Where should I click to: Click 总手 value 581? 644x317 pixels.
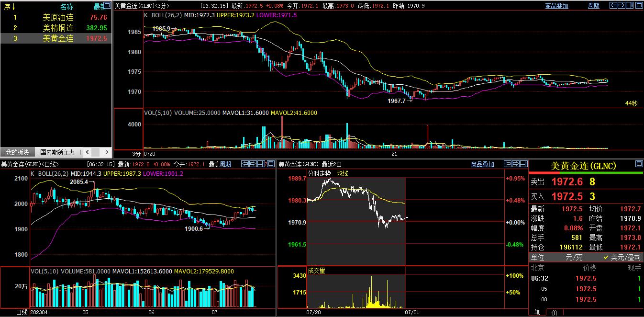[577, 238]
